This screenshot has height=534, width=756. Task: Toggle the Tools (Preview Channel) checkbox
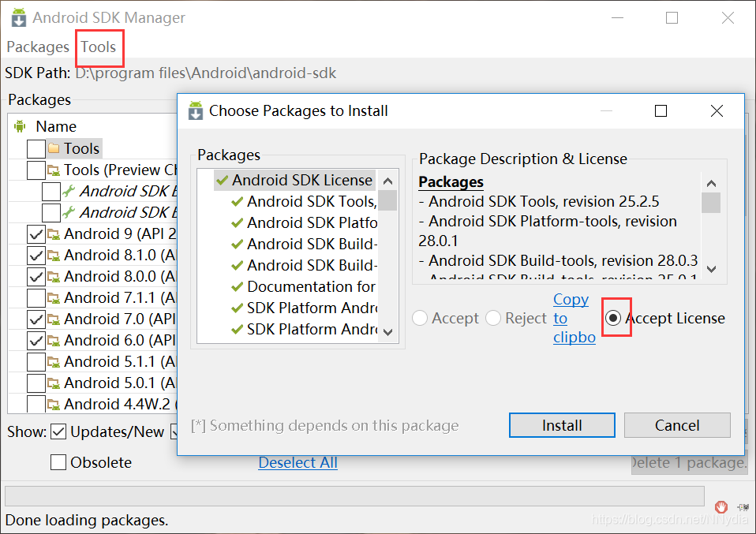pyautogui.click(x=36, y=170)
